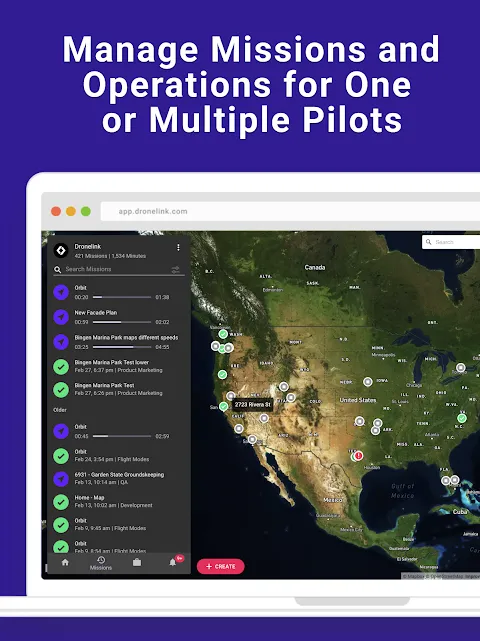480x641 pixels.
Task: Open Bingen Marina Park maps different speeds mission
Action: point(119,342)
